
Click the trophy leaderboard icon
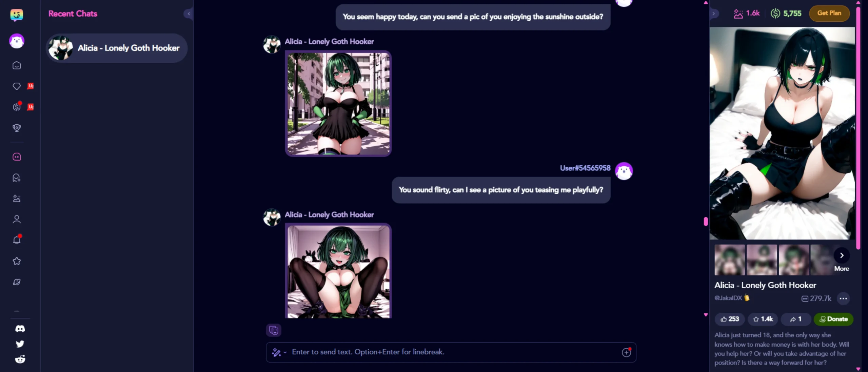point(17,128)
